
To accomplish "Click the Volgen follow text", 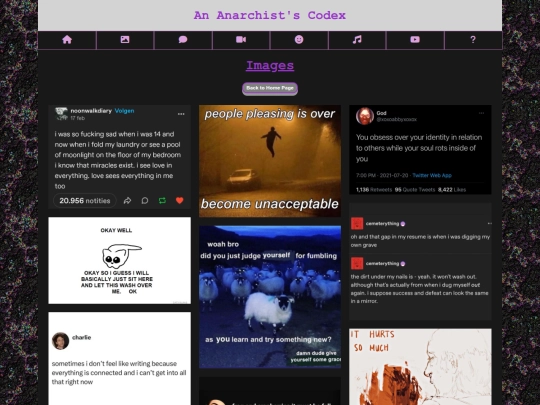I will (x=124, y=111).
